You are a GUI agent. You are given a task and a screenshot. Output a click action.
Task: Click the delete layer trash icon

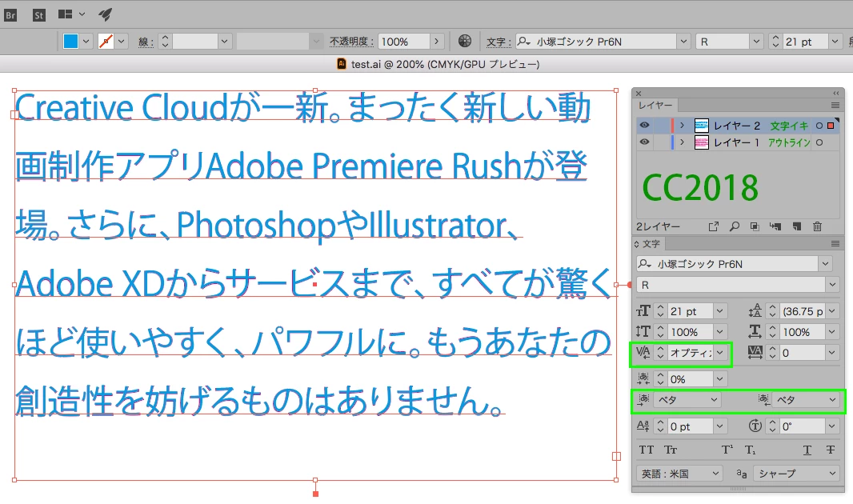[x=817, y=226]
